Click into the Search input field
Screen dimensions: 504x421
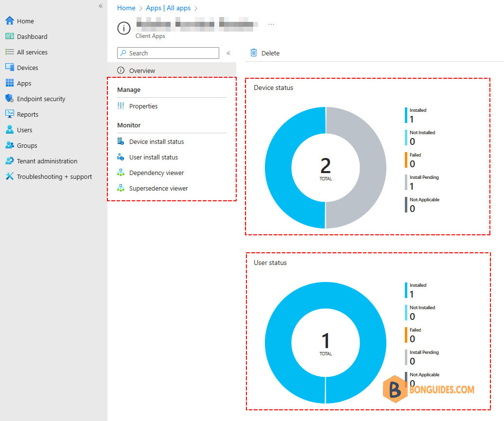tap(168, 53)
